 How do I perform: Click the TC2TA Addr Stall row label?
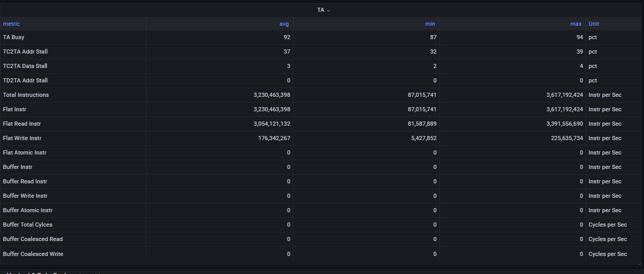coord(25,52)
